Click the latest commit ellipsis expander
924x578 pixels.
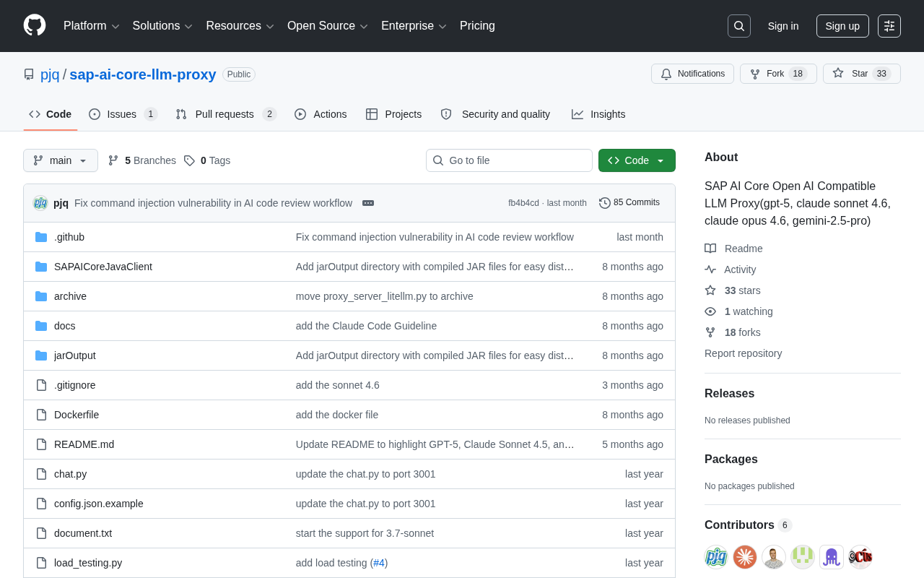pos(368,203)
